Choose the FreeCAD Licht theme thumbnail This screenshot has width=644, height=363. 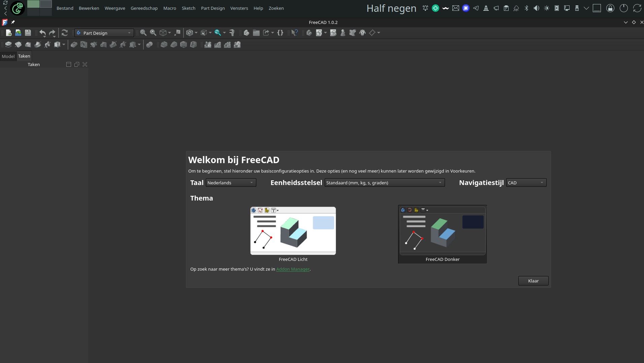[293, 231]
